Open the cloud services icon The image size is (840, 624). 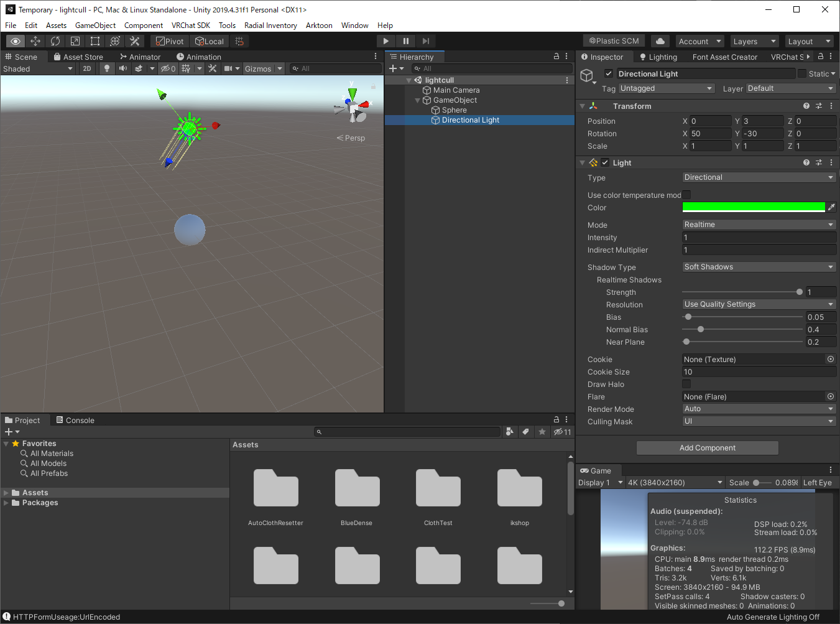tap(660, 41)
